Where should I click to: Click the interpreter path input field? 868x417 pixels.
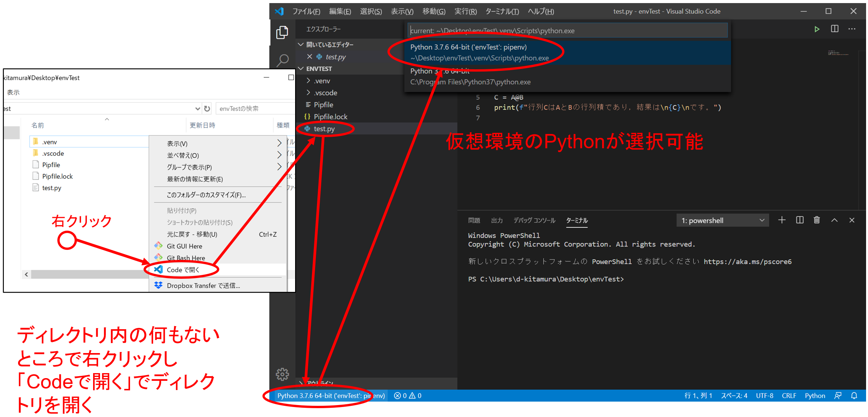pos(568,31)
